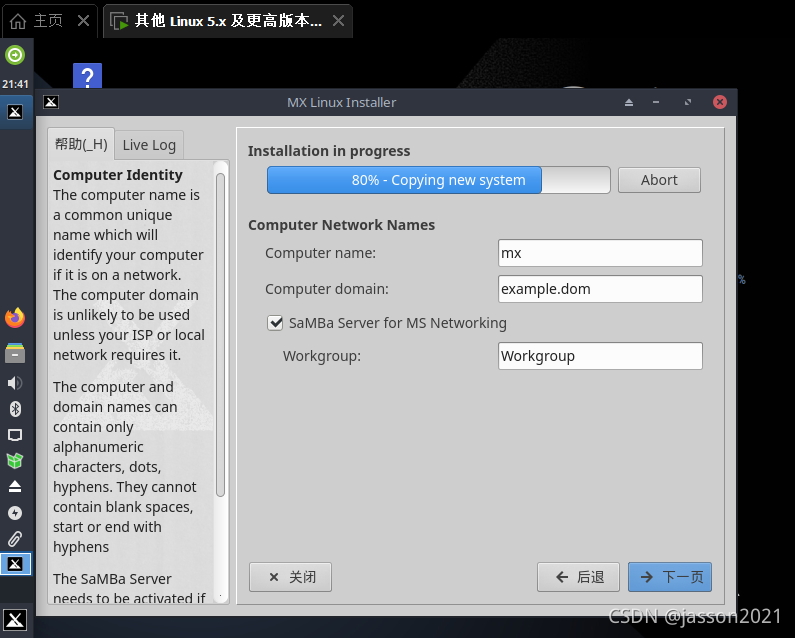
Task: Toggle SaMBa Server for MS Networking checkbox
Action: (275, 323)
